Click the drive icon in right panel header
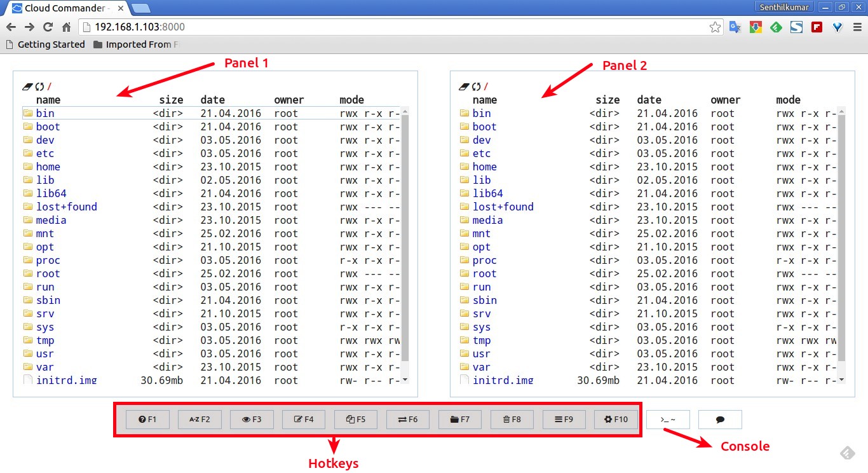 pyautogui.click(x=463, y=86)
